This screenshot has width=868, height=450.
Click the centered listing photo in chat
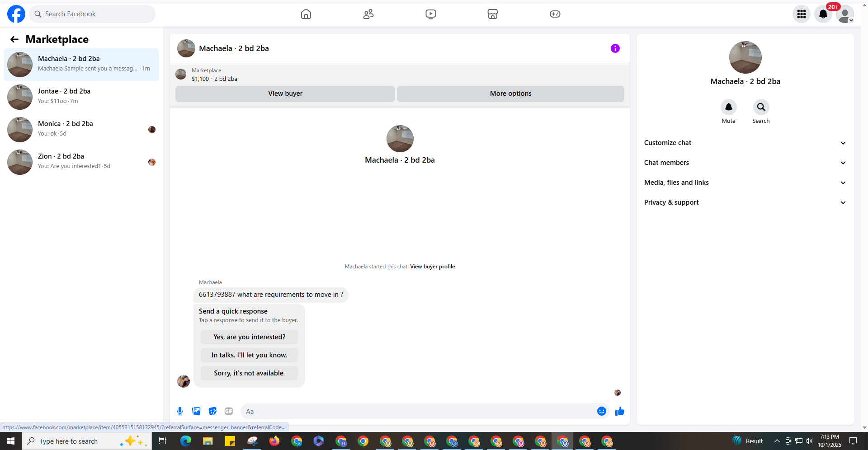click(400, 139)
